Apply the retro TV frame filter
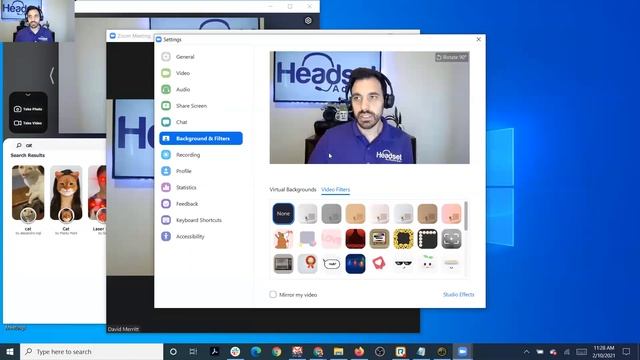Image resolution: width=640 pixels, height=360 pixels. (380, 239)
